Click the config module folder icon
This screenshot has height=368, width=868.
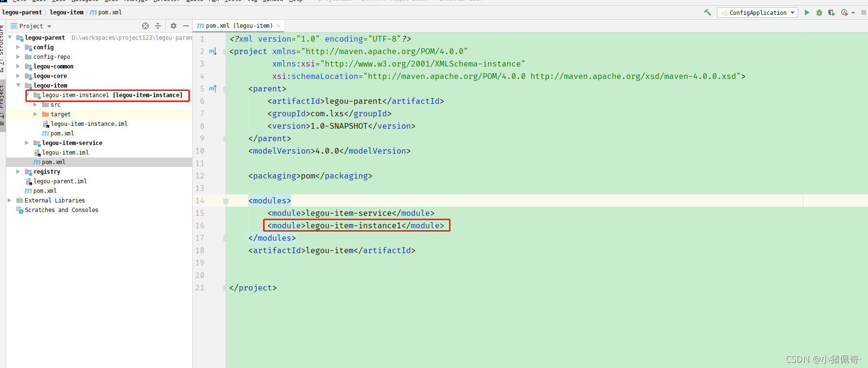pos(28,47)
